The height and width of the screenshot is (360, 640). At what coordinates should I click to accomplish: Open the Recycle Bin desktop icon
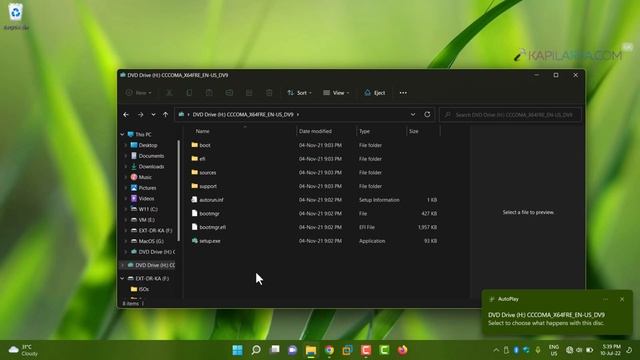point(16,16)
